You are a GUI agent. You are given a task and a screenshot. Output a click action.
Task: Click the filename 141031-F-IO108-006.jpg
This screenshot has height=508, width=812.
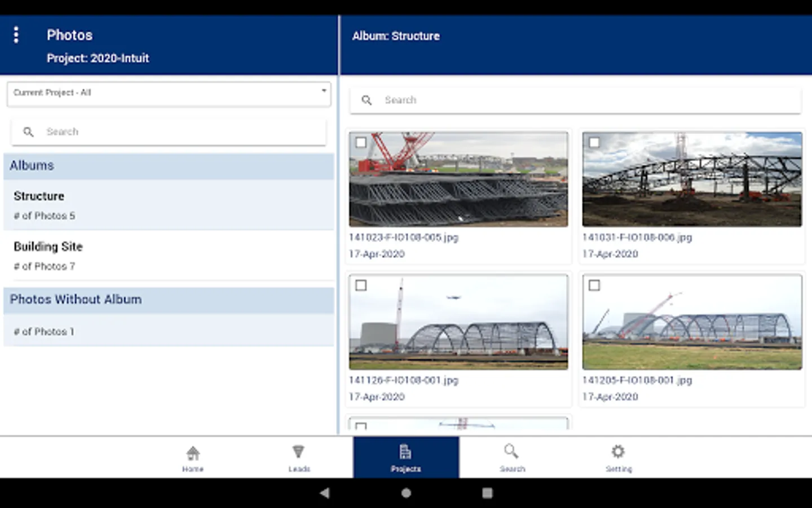(637, 238)
